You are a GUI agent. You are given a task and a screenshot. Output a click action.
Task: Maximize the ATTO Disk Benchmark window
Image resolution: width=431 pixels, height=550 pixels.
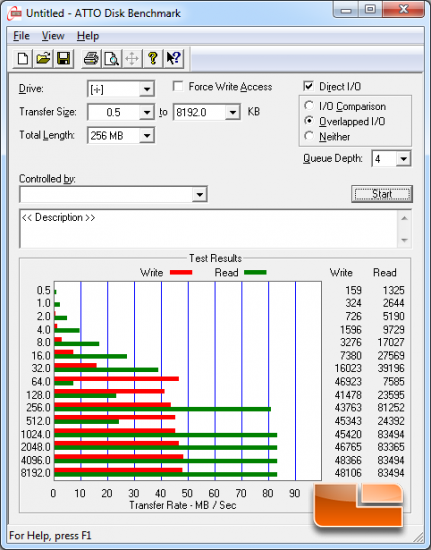click(370, 9)
